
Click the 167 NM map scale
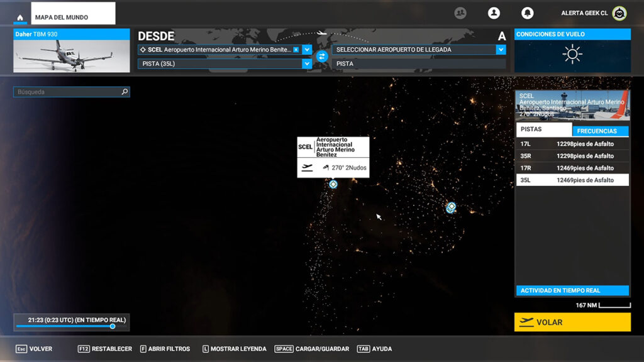(603, 305)
